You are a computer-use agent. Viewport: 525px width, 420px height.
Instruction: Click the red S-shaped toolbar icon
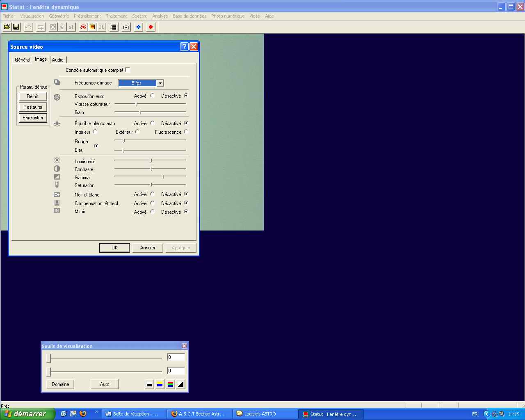[83, 27]
